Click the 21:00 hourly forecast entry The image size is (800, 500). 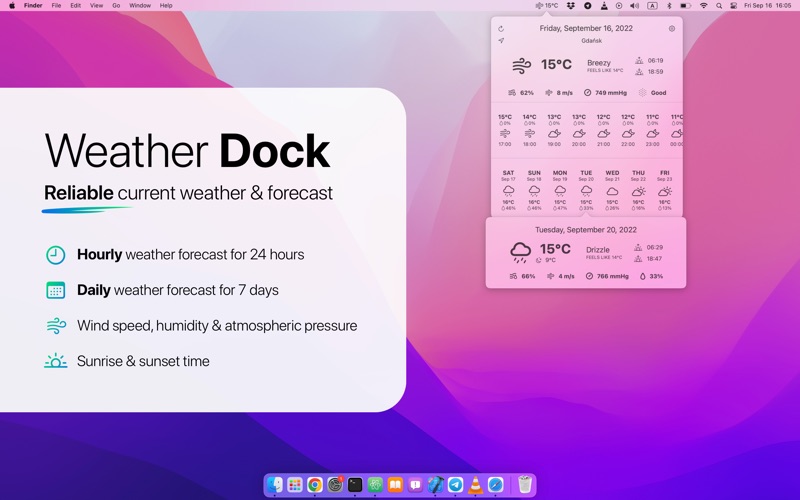click(x=604, y=131)
